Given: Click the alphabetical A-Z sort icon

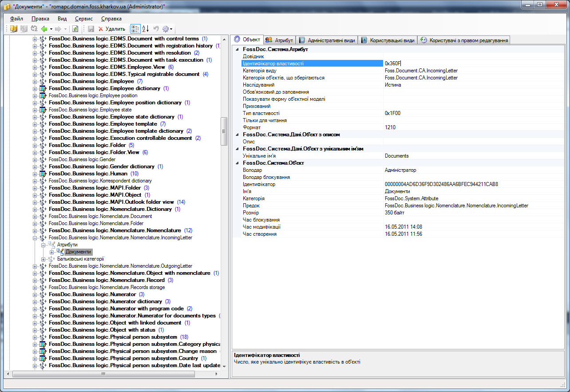Looking at the screenshot, I should (x=145, y=29).
